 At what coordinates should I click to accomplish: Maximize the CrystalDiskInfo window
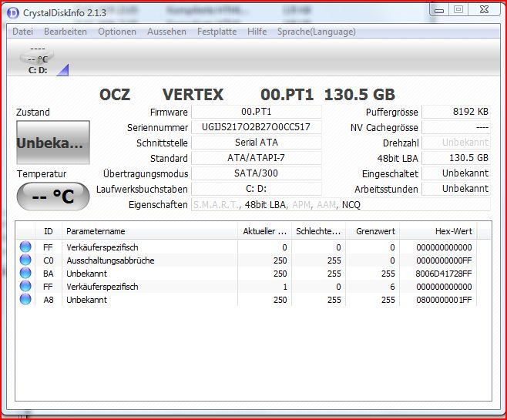click(x=458, y=10)
